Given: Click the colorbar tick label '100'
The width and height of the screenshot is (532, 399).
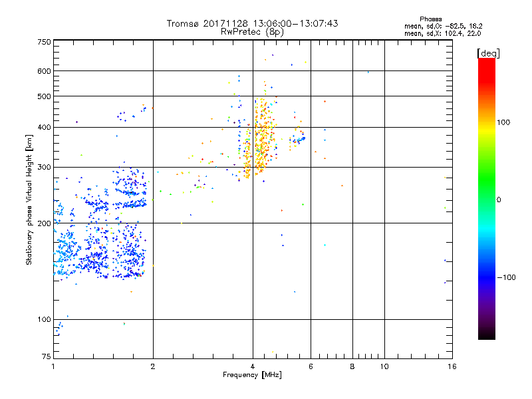Looking at the screenshot, I should (x=503, y=122).
